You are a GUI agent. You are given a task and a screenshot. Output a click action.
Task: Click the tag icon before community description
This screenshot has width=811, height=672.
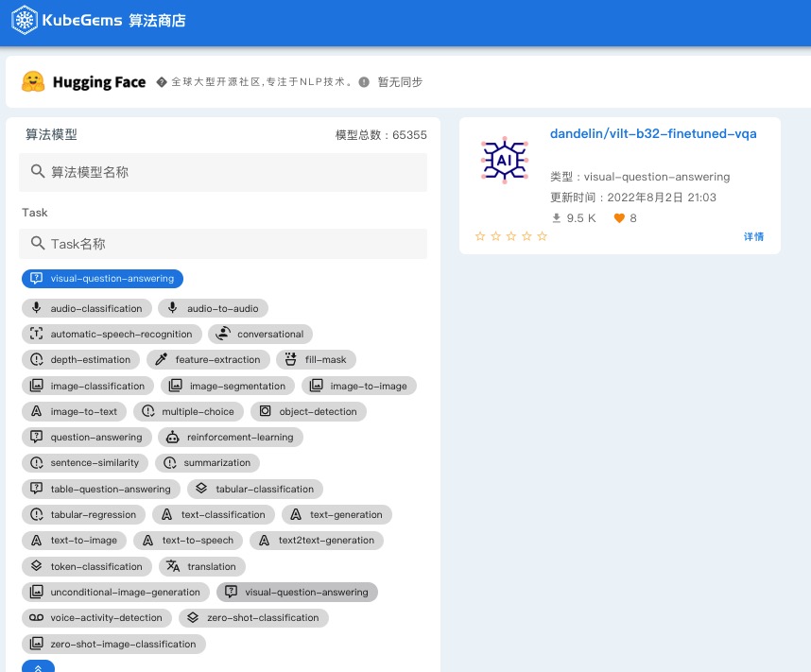[162, 81]
